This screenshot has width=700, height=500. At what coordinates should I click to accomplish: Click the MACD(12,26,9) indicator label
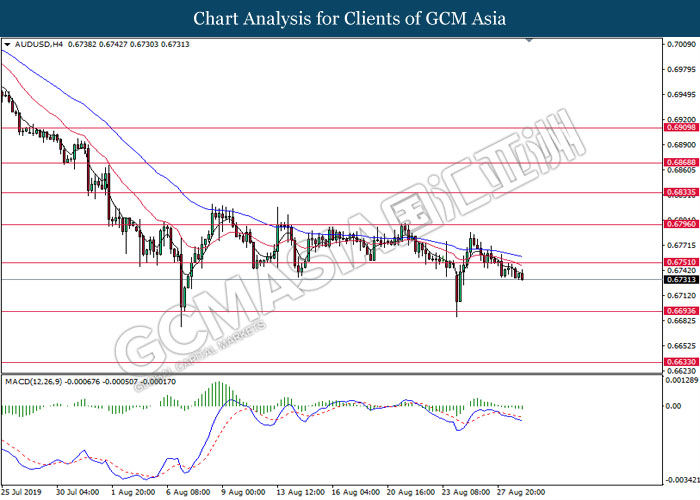(33, 382)
